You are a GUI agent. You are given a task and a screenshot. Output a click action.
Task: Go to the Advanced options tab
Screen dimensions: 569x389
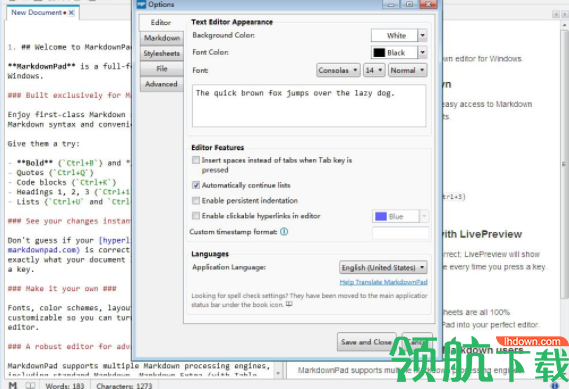(x=161, y=84)
